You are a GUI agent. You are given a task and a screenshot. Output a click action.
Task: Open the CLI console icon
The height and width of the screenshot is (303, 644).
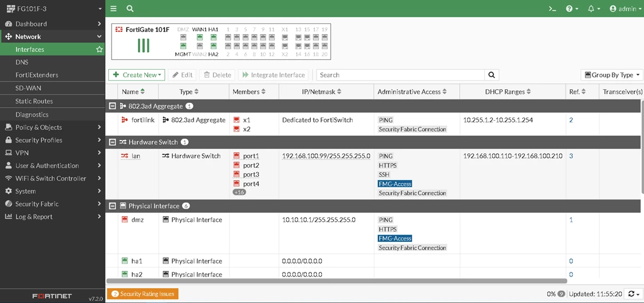(552, 9)
